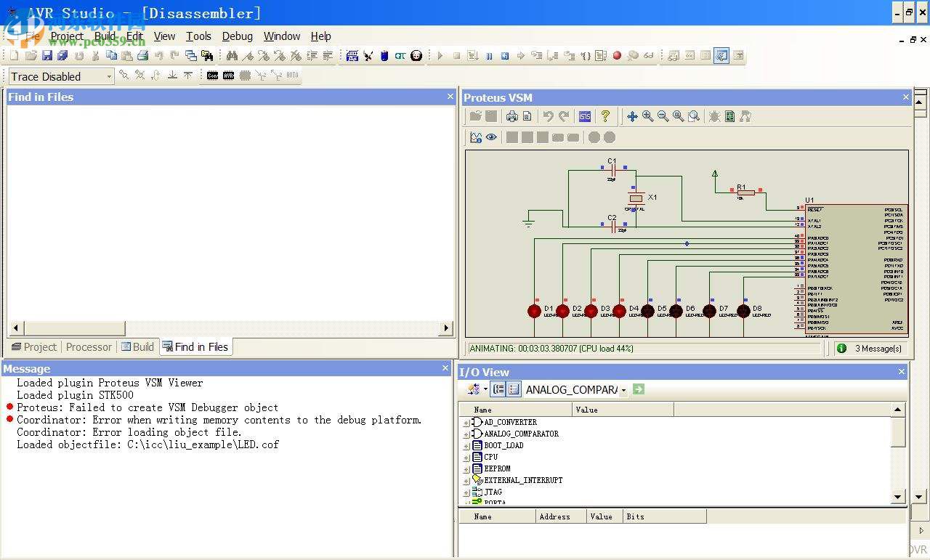Click the Print icon in Proteus VSM toolbar
The image size is (930, 560).
pyautogui.click(x=511, y=116)
